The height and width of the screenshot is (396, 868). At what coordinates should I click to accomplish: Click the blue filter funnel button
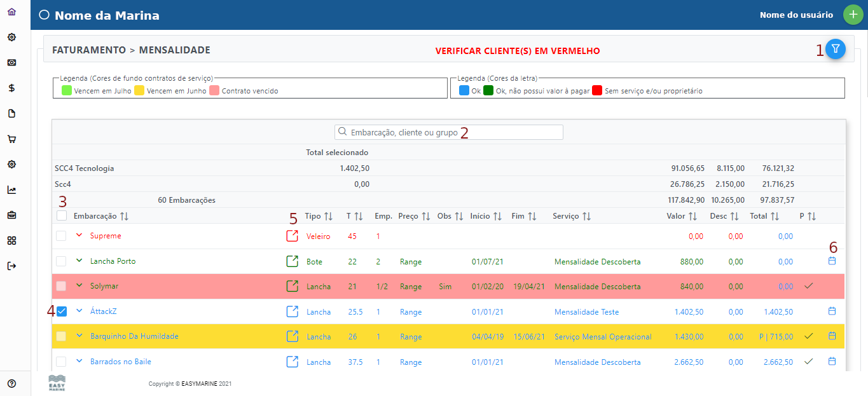(836, 49)
